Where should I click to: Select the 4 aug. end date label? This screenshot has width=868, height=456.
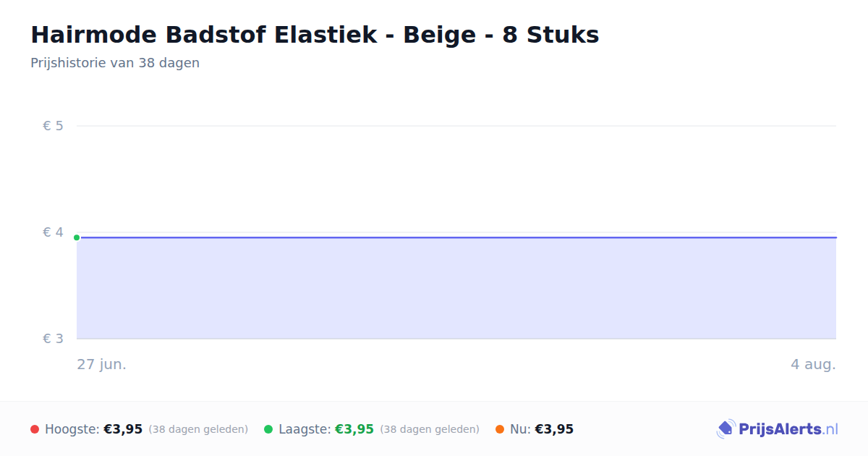tap(813, 364)
